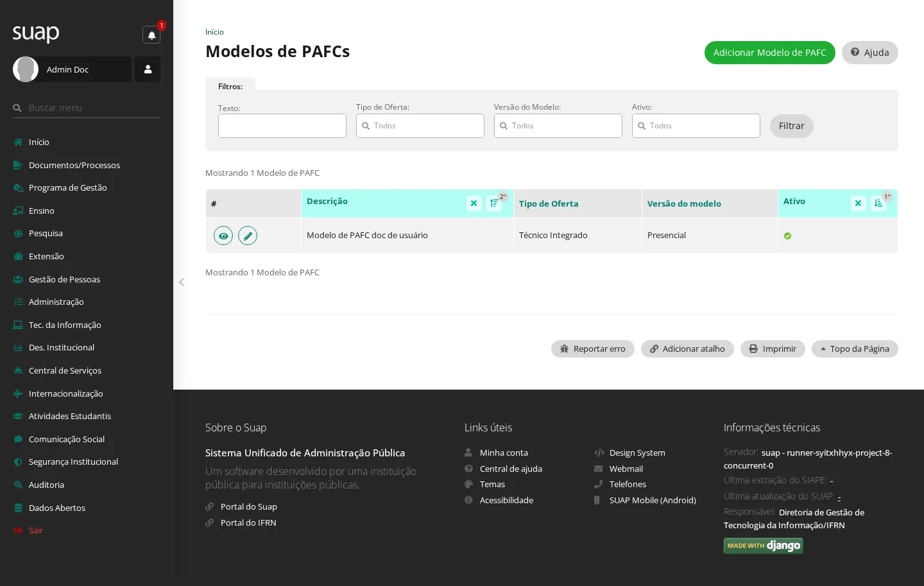
Task: Click the Reportar erro button
Action: [593, 349]
